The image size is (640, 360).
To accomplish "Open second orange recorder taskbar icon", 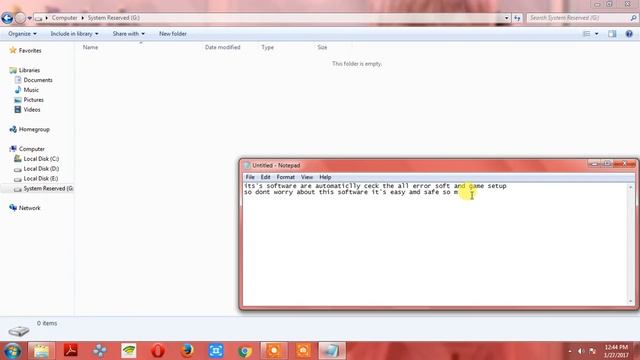I will (x=303, y=351).
